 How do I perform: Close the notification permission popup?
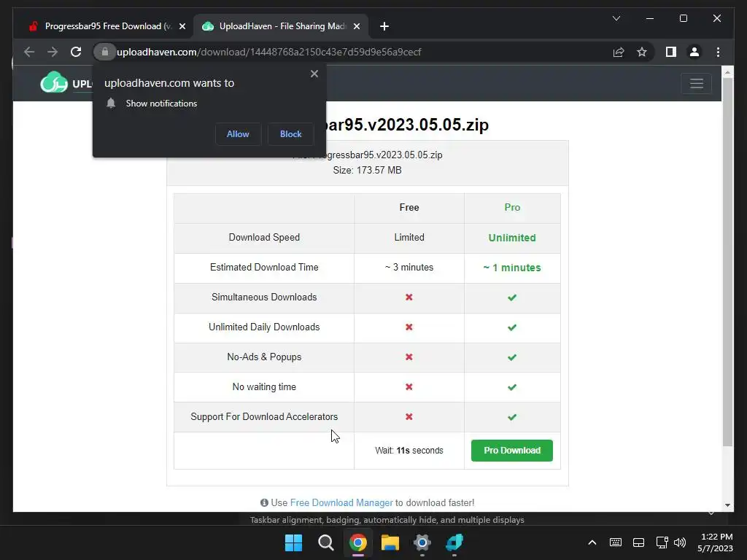[314, 74]
